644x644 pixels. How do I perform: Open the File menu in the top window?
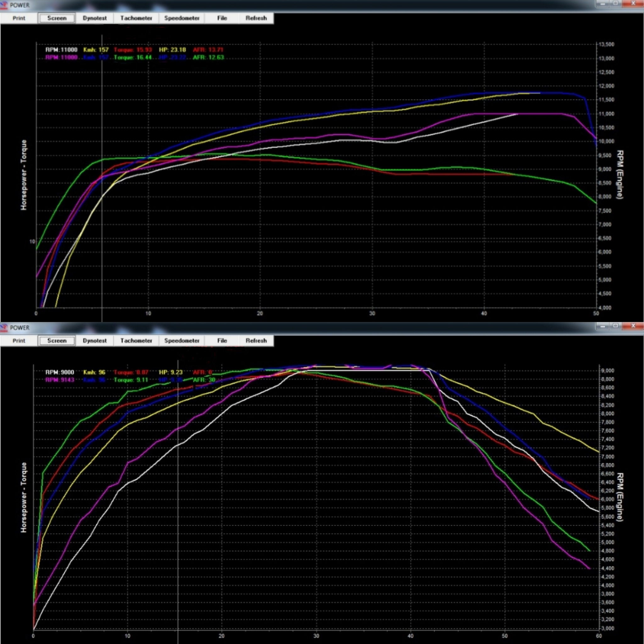222,18
